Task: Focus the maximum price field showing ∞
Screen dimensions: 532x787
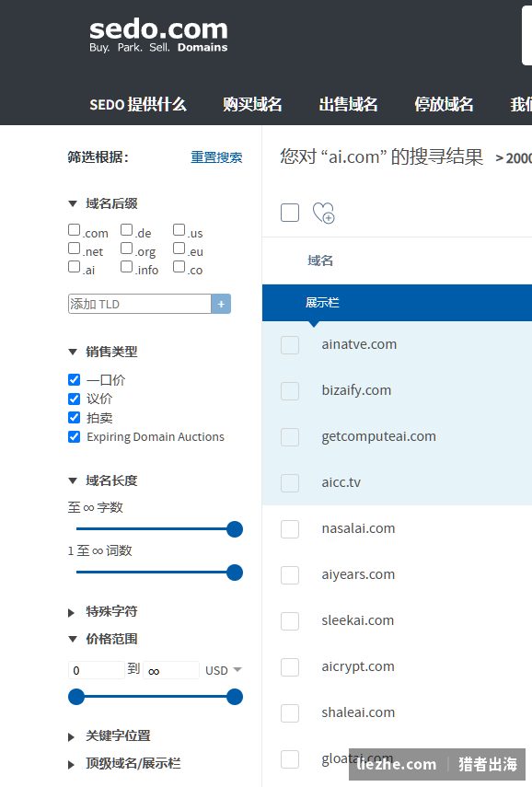Action: click(x=171, y=670)
